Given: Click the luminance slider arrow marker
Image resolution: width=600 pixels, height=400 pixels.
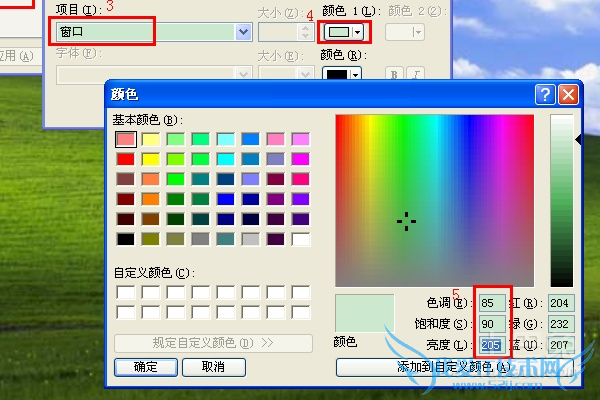Looking at the screenshot, I should [579, 140].
